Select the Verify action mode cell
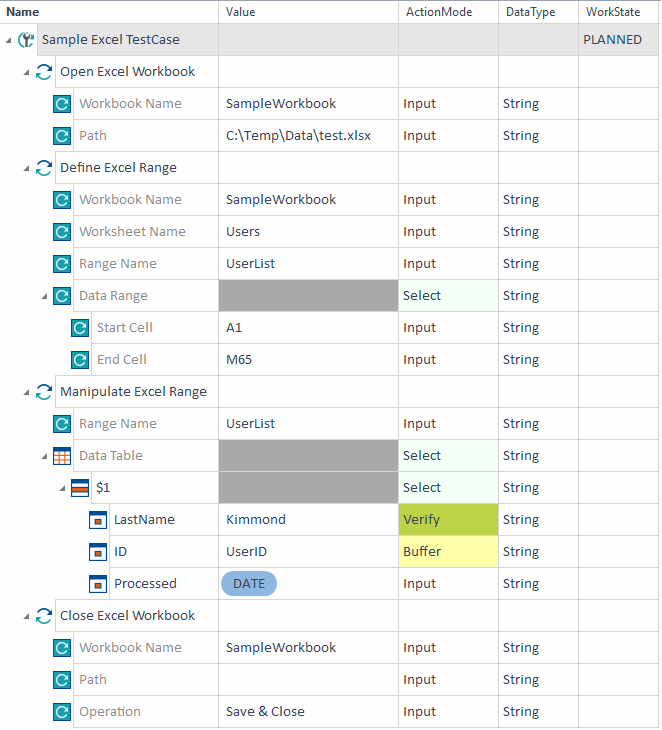The height and width of the screenshot is (730, 662). 447,520
